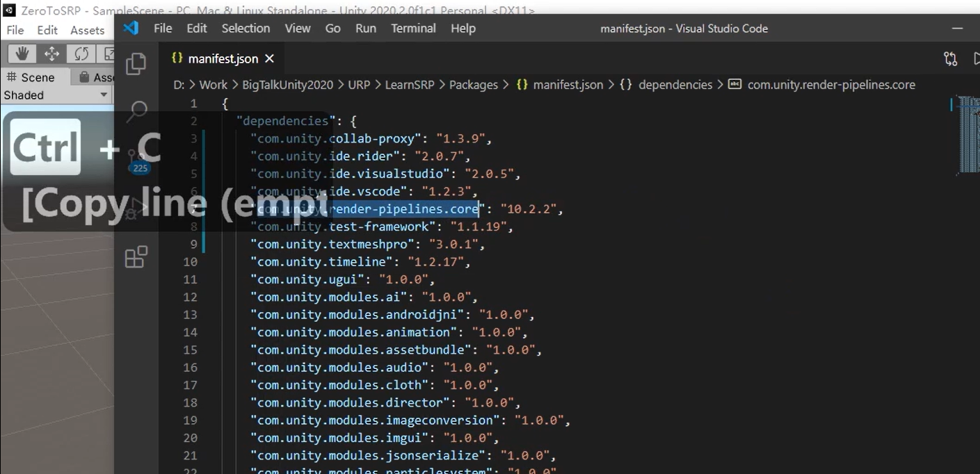Click the "com.unity.modules.animation" key
This screenshot has height=474, width=980.
[x=354, y=332]
